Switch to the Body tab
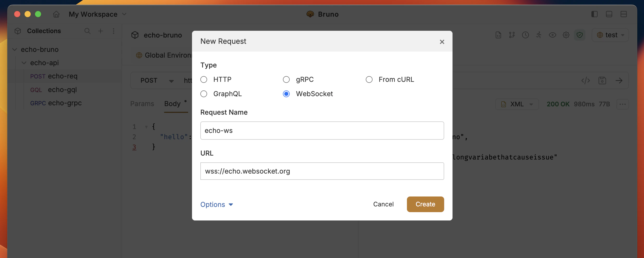644x258 pixels. pos(172,103)
